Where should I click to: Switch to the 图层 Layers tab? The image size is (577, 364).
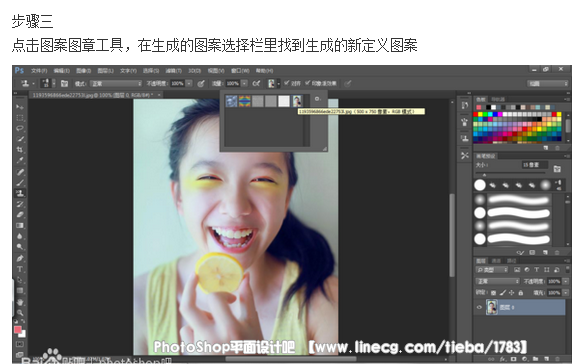click(481, 261)
